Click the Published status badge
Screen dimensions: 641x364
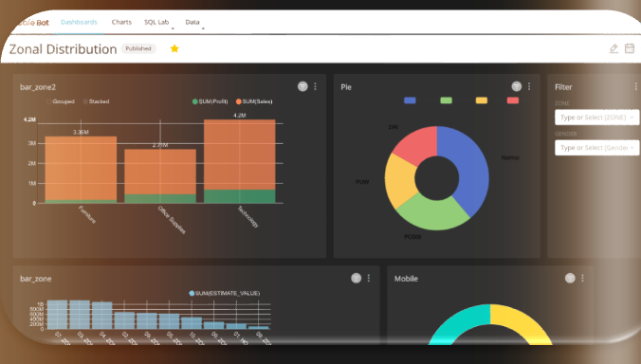[x=138, y=48]
